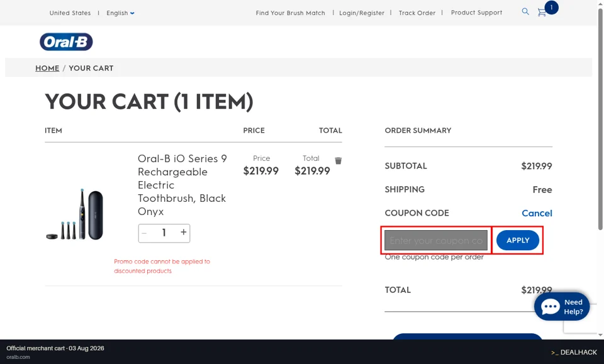Select United States region link

[x=70, y=13]
